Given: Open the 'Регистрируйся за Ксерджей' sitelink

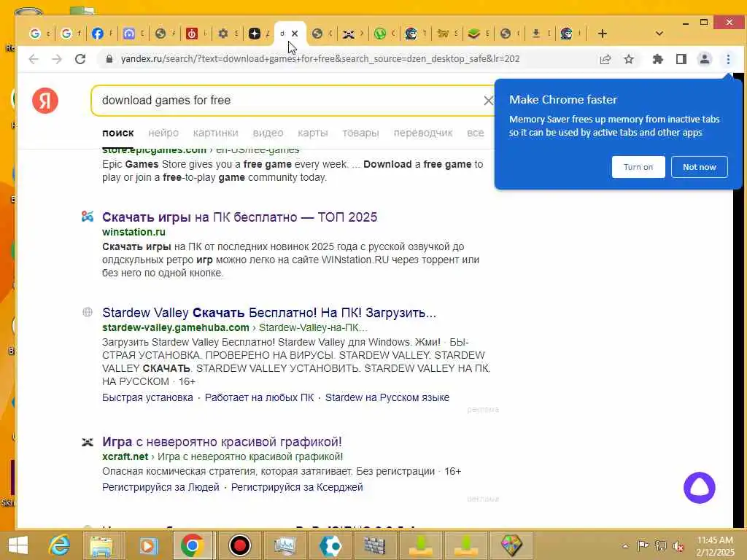Looking at the screenshot, I should pos(297,487).
